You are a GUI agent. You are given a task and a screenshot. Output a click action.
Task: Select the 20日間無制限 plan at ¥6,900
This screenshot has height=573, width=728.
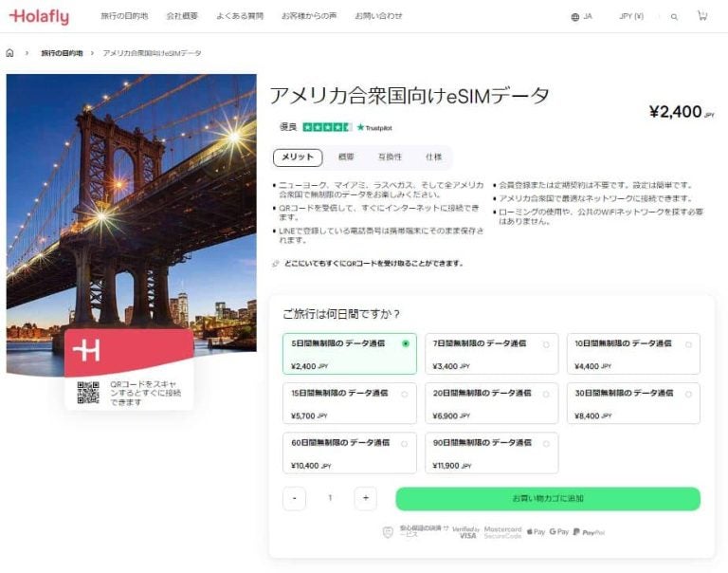[x=492, y=403]
